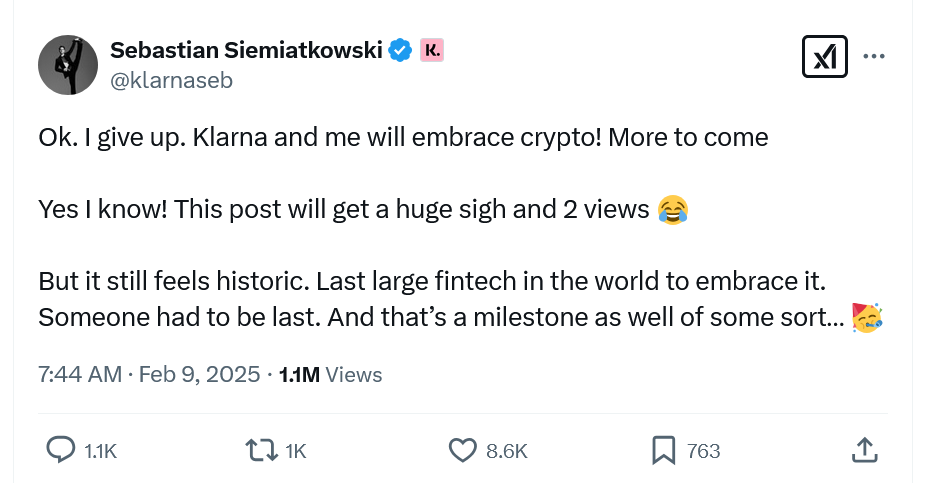Click the laughing-crying emoji in the post

tap(674, 209)
